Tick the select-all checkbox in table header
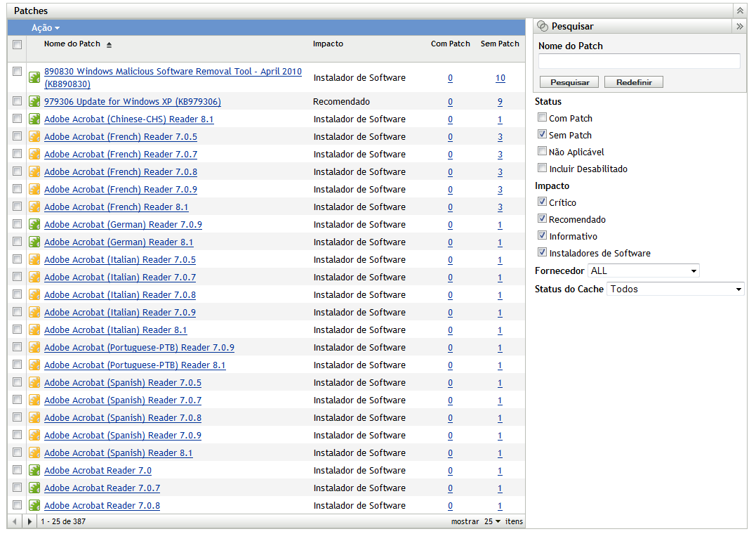This screenshot has height=541, width=756. [18, 44]
